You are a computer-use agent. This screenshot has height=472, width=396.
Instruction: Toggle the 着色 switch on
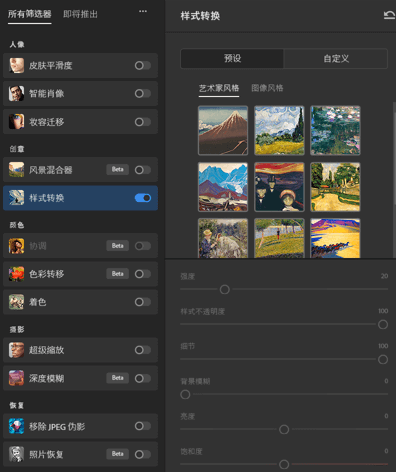[x=143, y=302]
